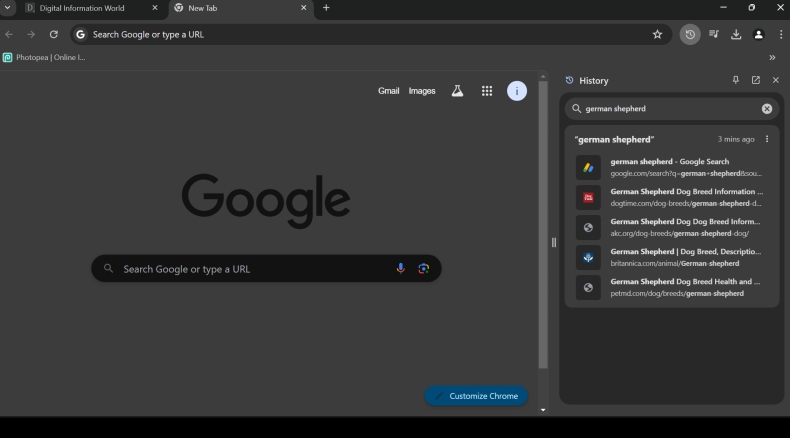This screenshot has height=438, width=790.
Task: Open the Photopea bookmark
Action: tap(44, 57)
